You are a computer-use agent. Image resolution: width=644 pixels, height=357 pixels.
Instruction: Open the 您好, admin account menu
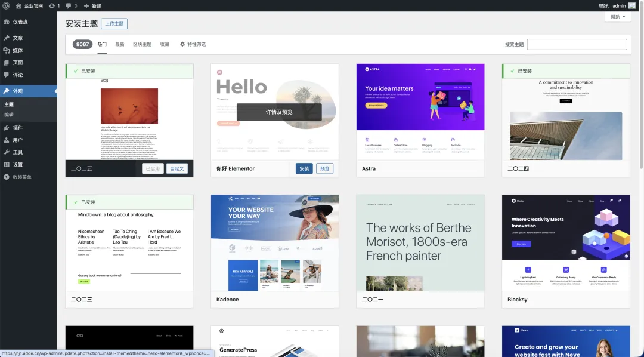[617, 6]
